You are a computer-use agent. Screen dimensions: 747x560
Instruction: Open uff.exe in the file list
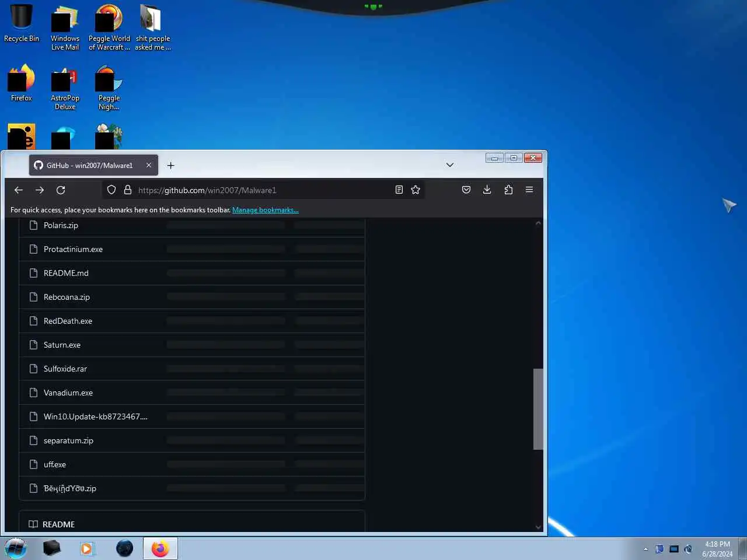coord(55,464)
